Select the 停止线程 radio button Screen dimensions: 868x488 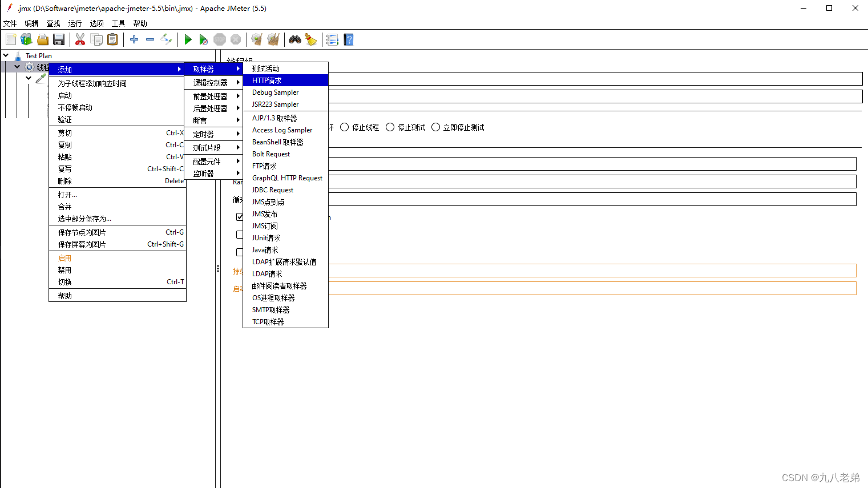click(x=345, y=127)
